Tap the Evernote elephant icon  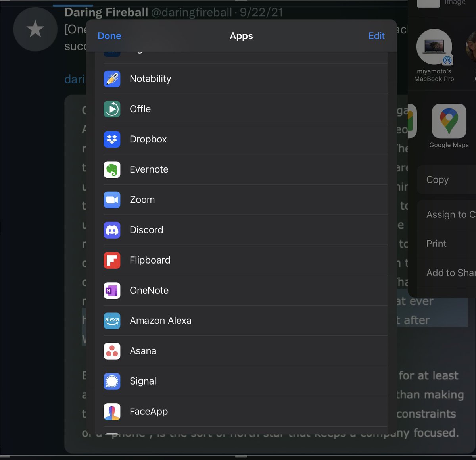coord(112,169)
